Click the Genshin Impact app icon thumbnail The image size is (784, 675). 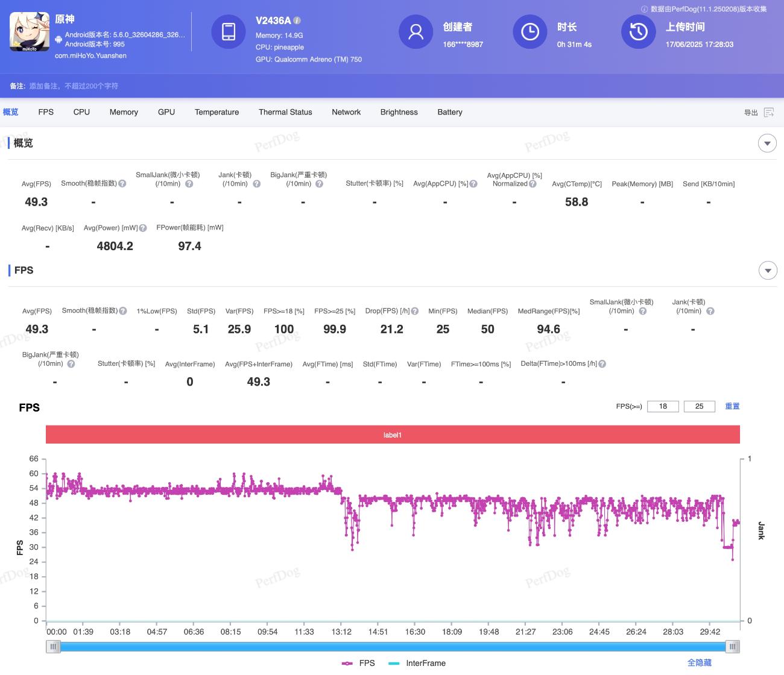click(30, 31)
